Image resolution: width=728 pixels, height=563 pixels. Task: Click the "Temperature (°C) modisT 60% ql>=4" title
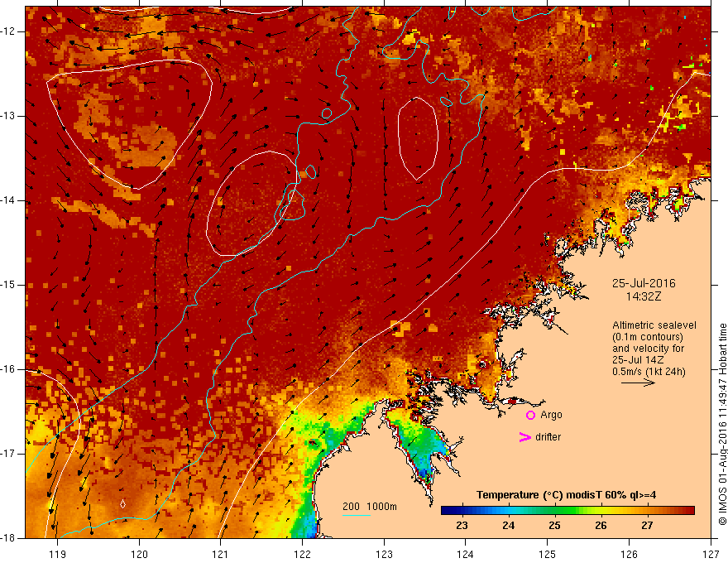click(x=566, y=495)
